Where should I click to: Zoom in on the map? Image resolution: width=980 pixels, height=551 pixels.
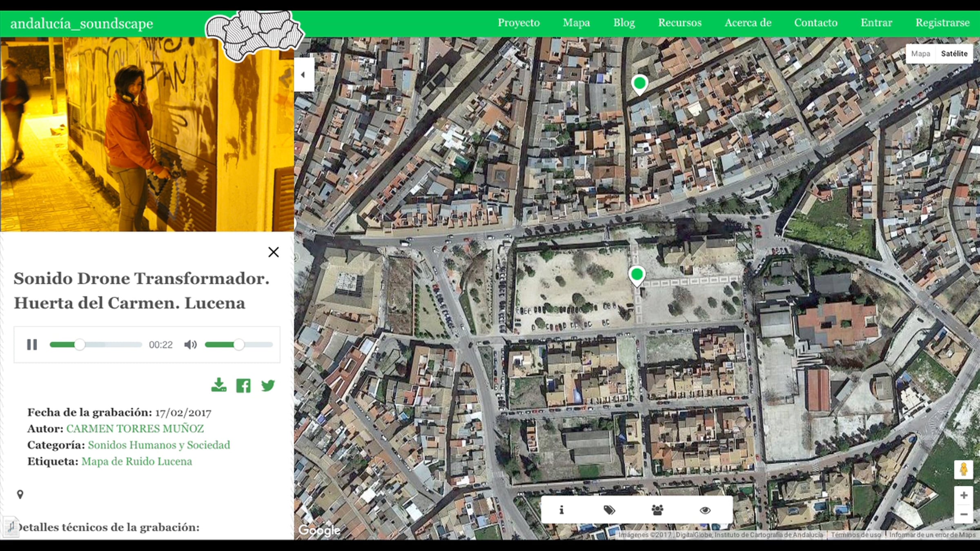point(964,495)
